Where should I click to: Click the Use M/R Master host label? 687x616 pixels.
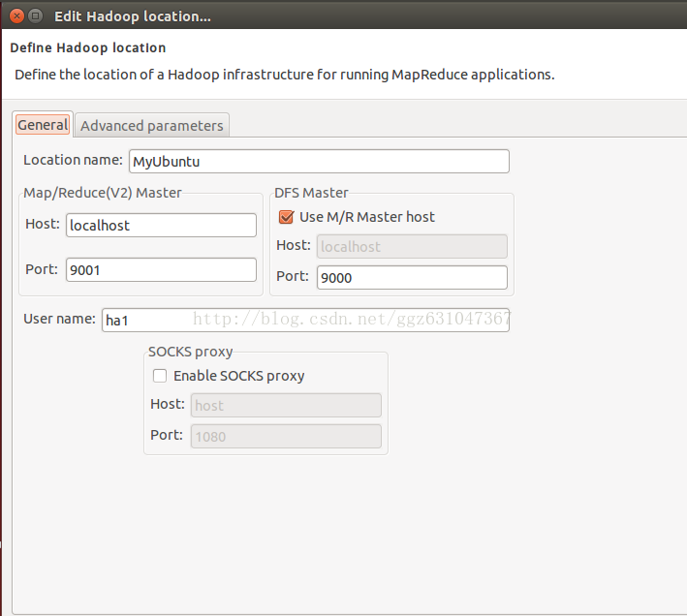click(x=367, y=217)
